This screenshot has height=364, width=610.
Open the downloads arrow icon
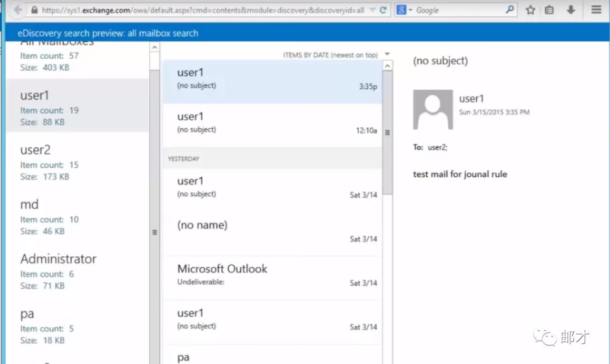[x=571, y=10]
